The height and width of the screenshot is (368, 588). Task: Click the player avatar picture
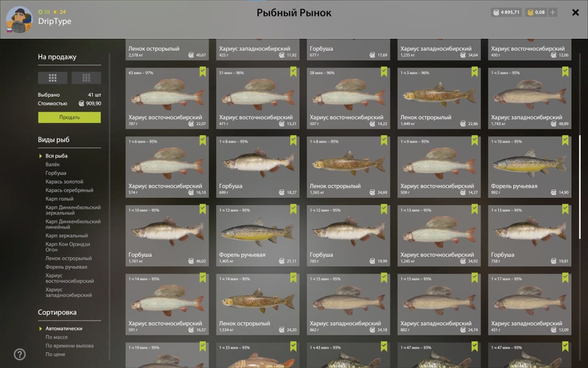coord(19,20)
